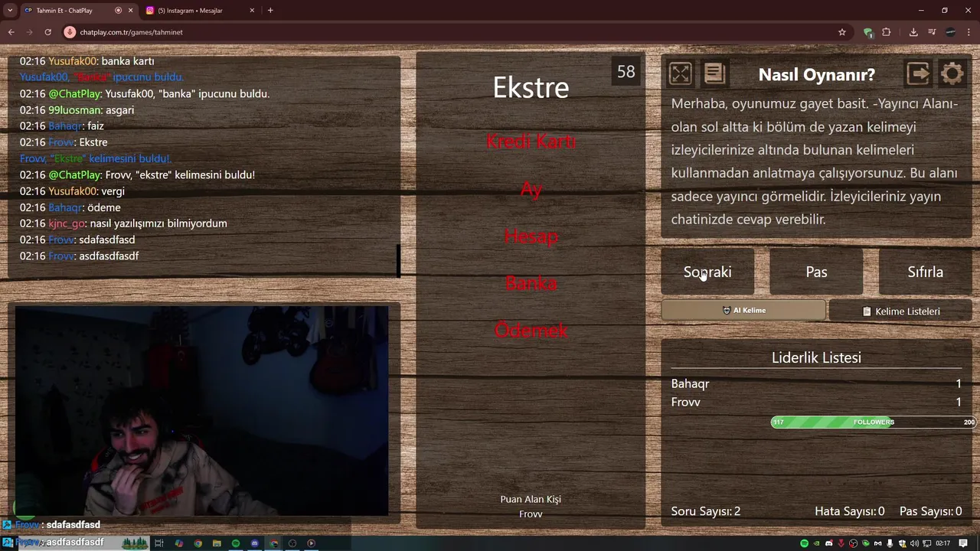Click the webcam video feed
Image resolution: width=980 pixels, height=551 pixels.
pyautogui.click(x=202, y=411)
